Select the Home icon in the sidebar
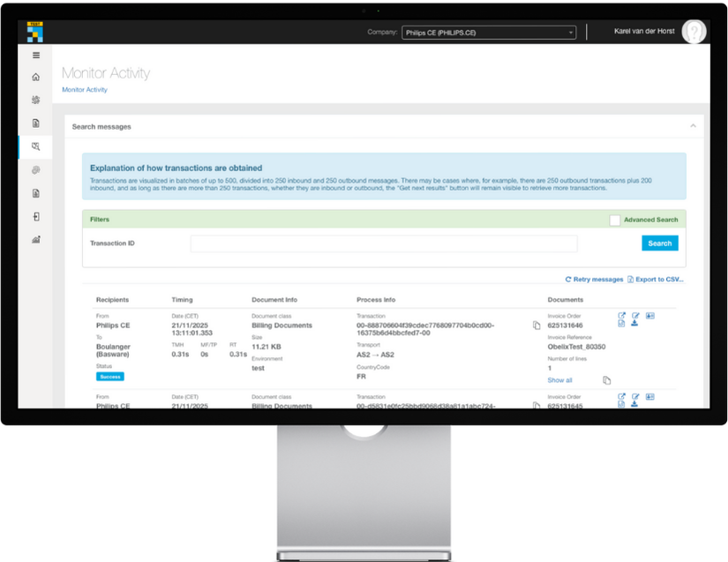This screenshot has width=728, height=562. point(35,77)
